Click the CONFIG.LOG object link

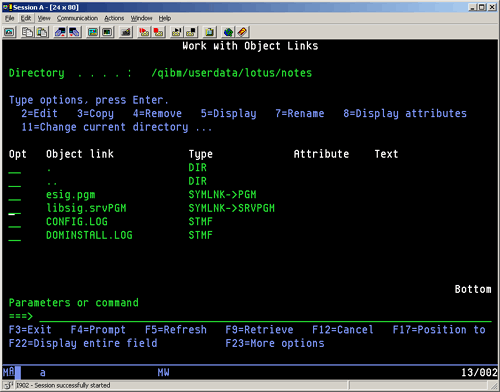click(77, 222)
